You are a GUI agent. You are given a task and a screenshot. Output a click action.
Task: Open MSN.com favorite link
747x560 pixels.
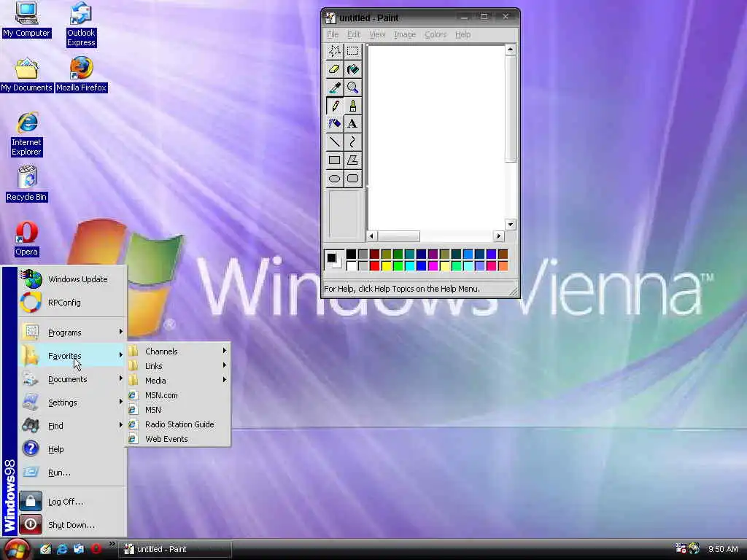point(179,395)
